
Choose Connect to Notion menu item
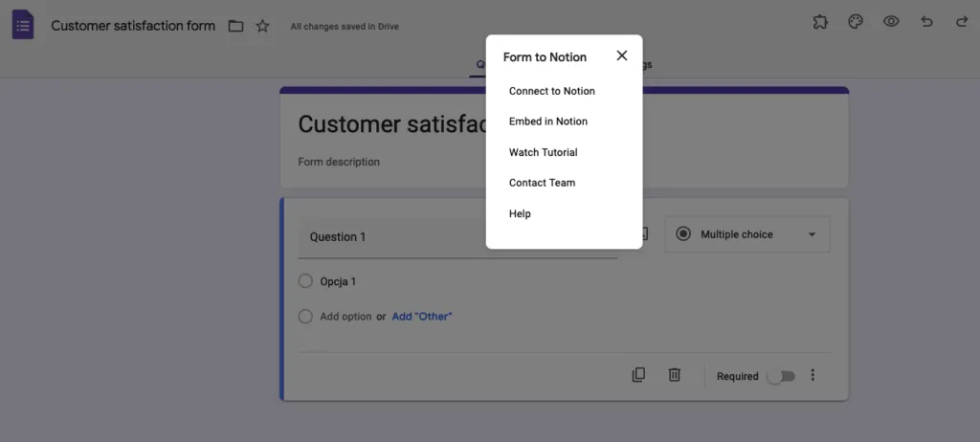(552, 91)
